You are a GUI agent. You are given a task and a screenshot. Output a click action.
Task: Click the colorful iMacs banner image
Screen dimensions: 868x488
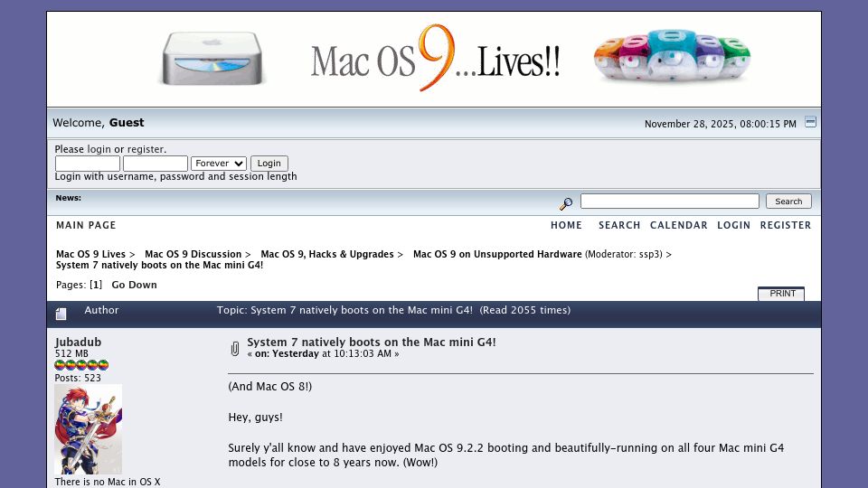tap(672, 56)
